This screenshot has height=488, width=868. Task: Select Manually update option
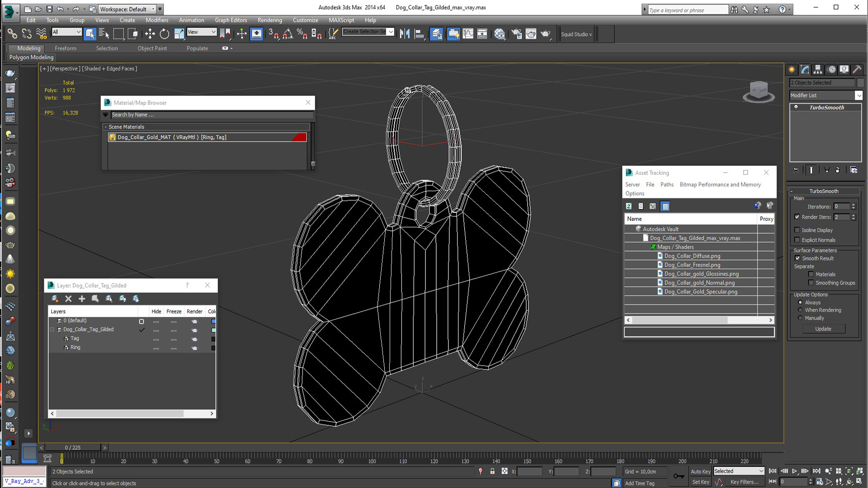pos(800,318)
